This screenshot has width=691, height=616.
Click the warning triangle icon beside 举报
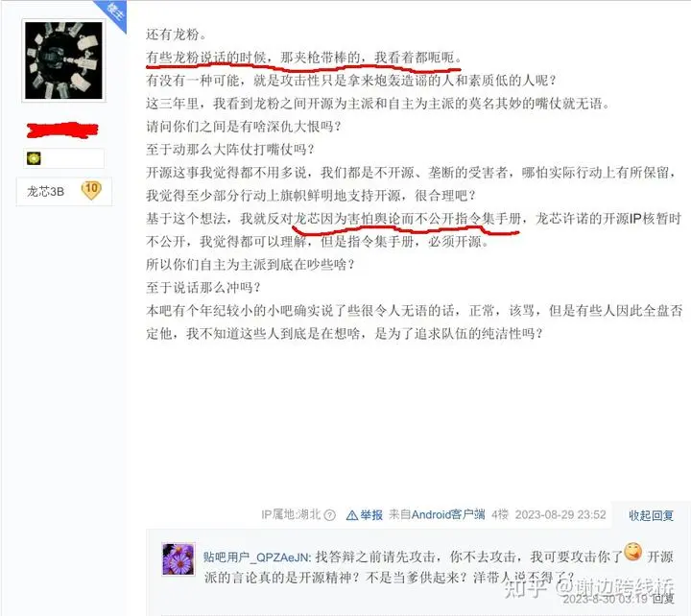pyautogui.click(x=351, y=514)
